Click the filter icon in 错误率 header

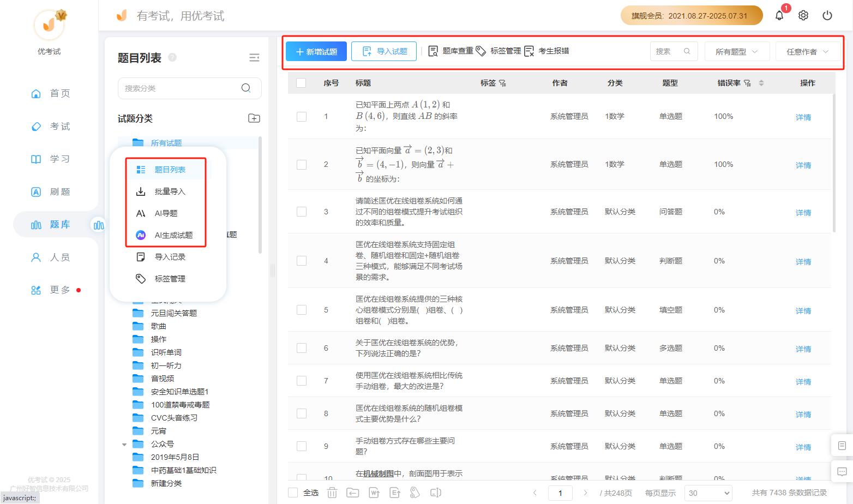(x=747, y=83)
